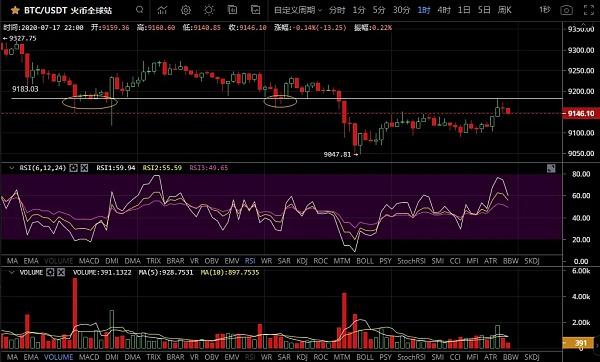Open the chart type icon
600x362 pixels.
click(162, 10)
